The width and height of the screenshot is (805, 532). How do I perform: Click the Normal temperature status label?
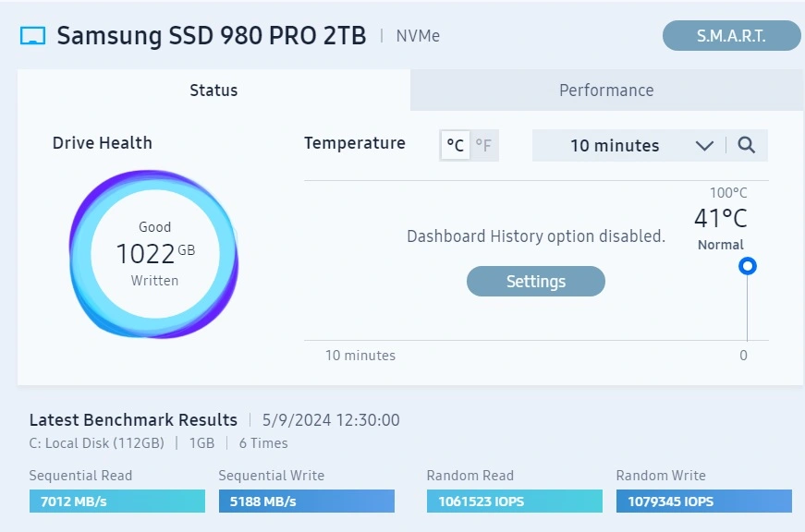720,245
